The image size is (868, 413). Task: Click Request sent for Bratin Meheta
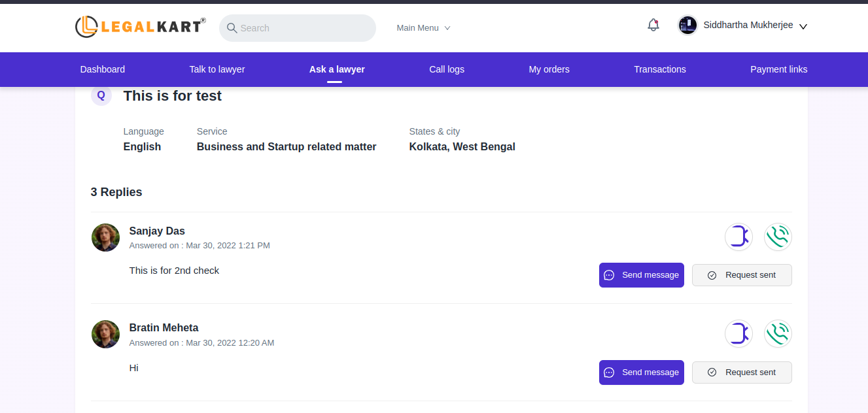(x=742, y=372)
